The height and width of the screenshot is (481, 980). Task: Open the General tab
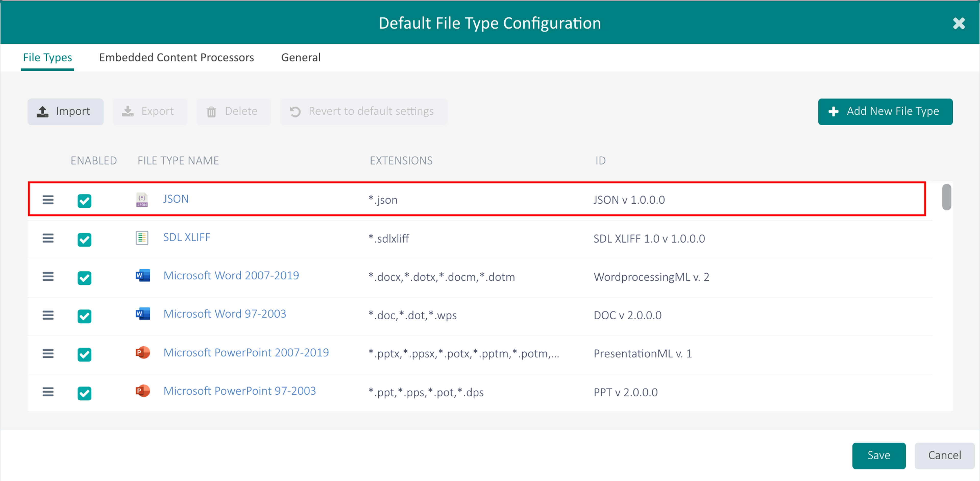pos(301,57)
